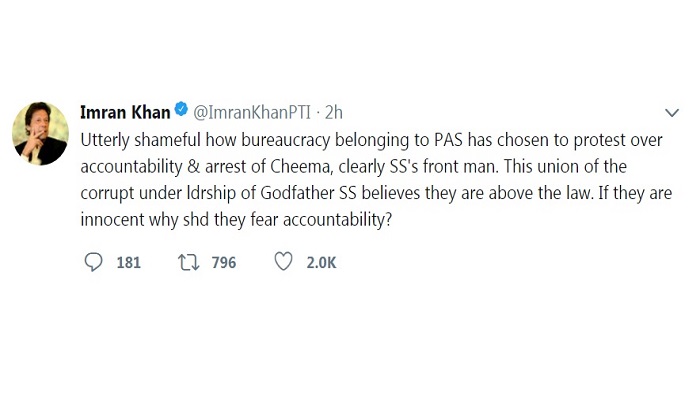
Task: Click the blue verified badge next to Imran Khan
Action: pos(181,109)
